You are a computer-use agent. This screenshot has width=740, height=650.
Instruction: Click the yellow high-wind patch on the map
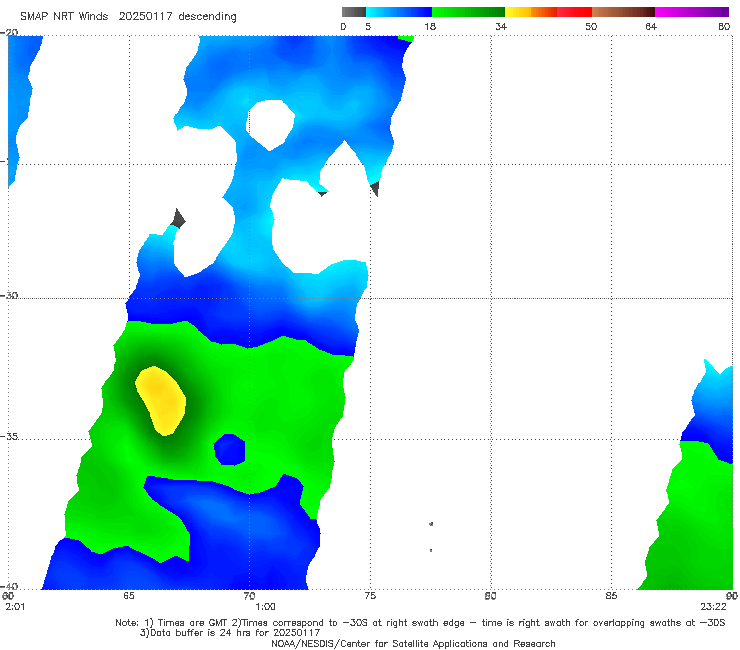click(x=160, y=400)
